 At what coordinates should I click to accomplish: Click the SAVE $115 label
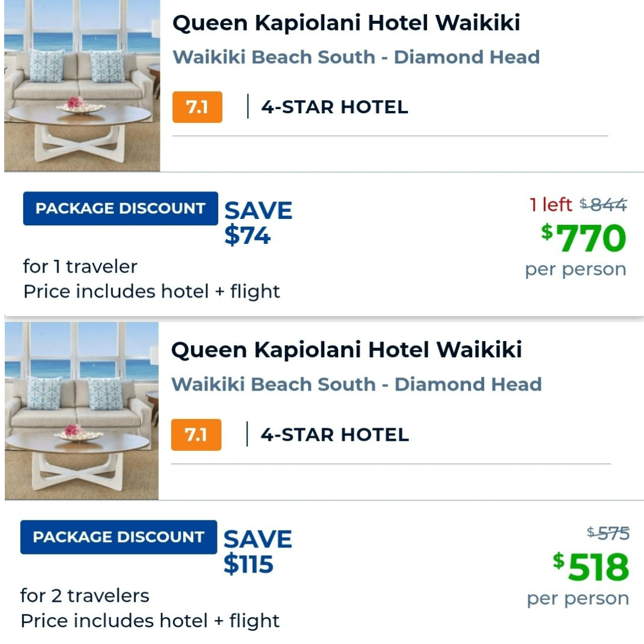(x=258, y=552)
